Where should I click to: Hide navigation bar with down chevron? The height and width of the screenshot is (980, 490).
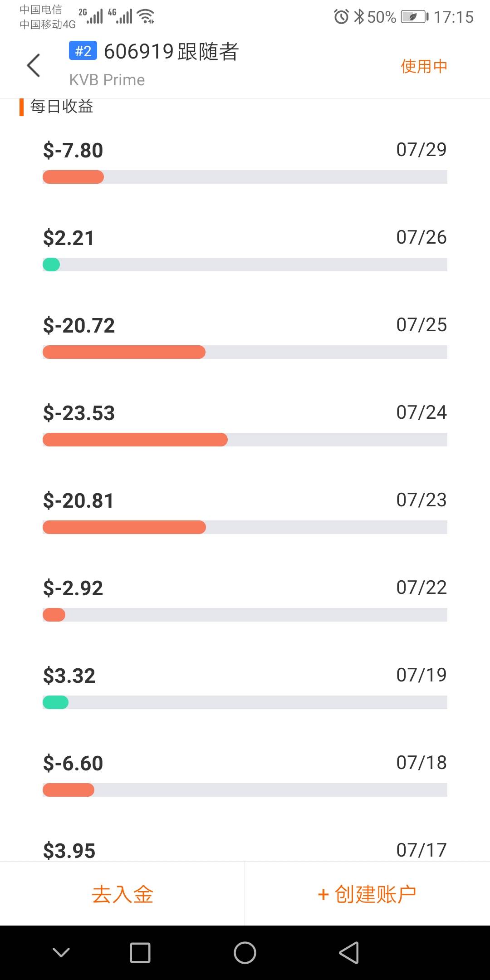pyautogui.click(x=61, y=952)
